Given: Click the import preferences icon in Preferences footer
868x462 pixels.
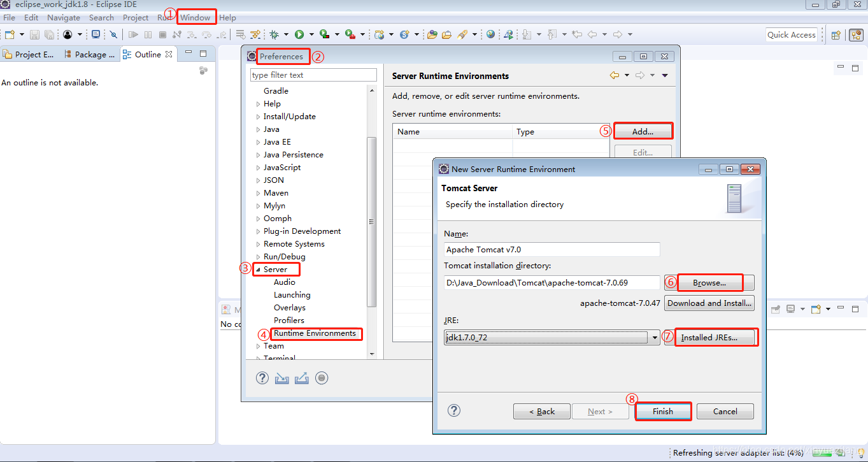Looking at the screenshot, I should click(282, 378).
